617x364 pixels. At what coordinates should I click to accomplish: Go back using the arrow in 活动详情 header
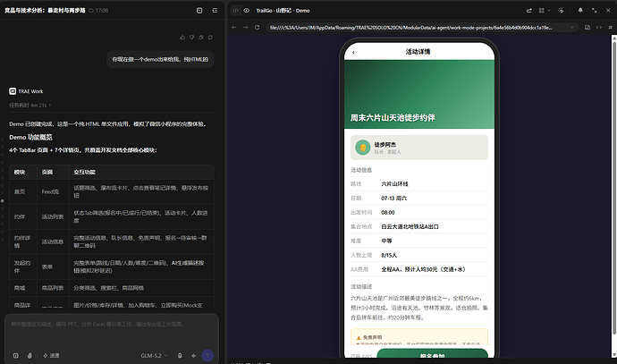click(353, 53)
